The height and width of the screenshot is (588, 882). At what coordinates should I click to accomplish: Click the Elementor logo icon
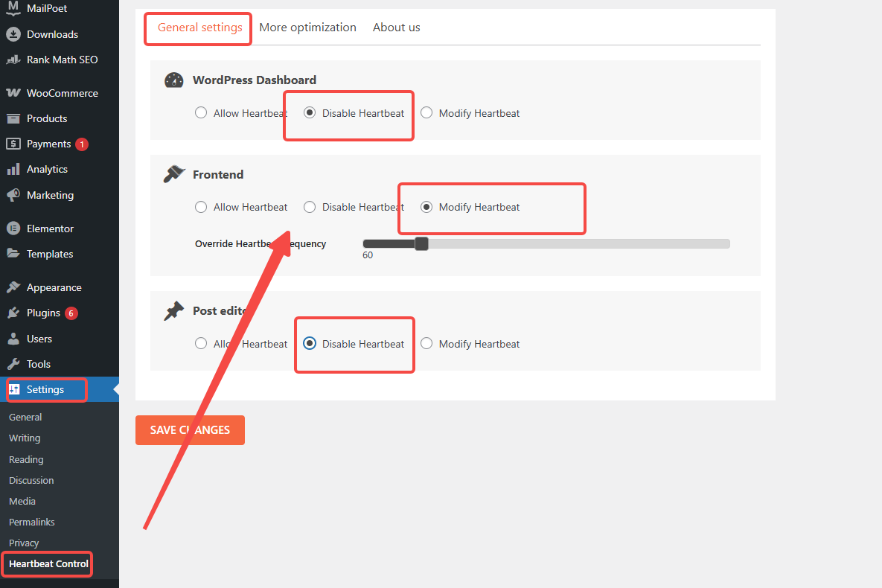(x=13, y=229)
